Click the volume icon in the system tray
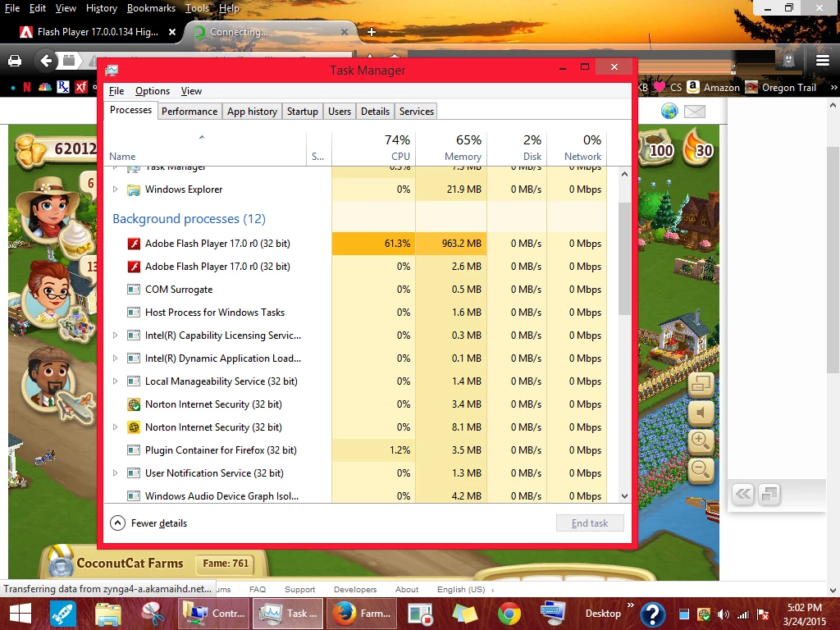840x630 pixels. [724, 614]
